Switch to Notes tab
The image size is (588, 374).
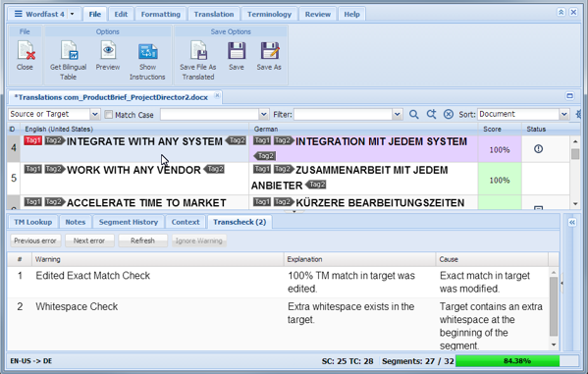coord(76,222)
